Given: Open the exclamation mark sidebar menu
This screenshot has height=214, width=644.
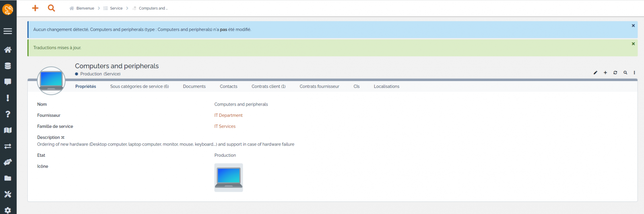Looking at the screenshot, I should click(8, 98).
